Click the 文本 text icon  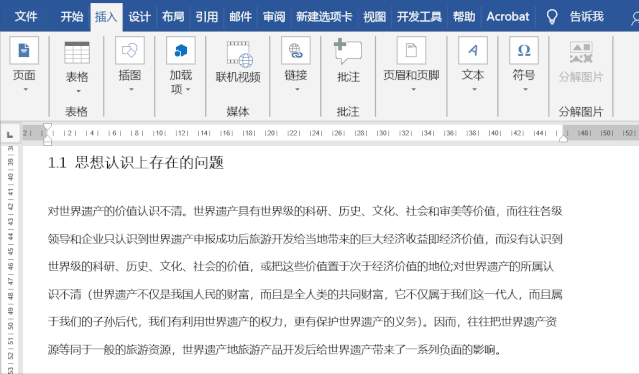[473, 51]
